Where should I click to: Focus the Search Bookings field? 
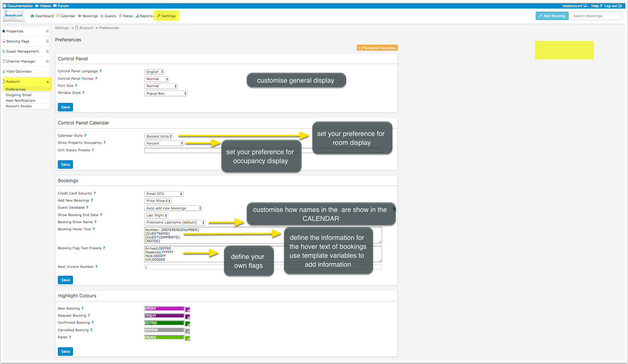coord(596,16)
